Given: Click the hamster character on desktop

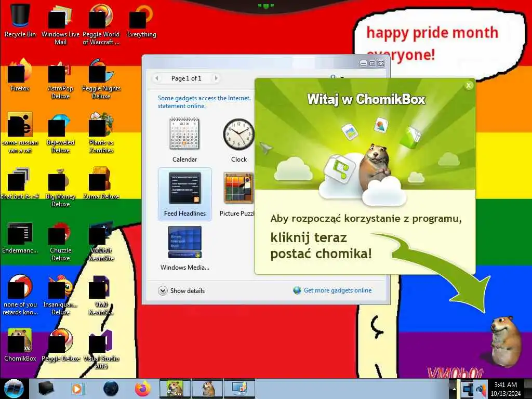Looking at the screenshot, I should click(x=506, y=341).
